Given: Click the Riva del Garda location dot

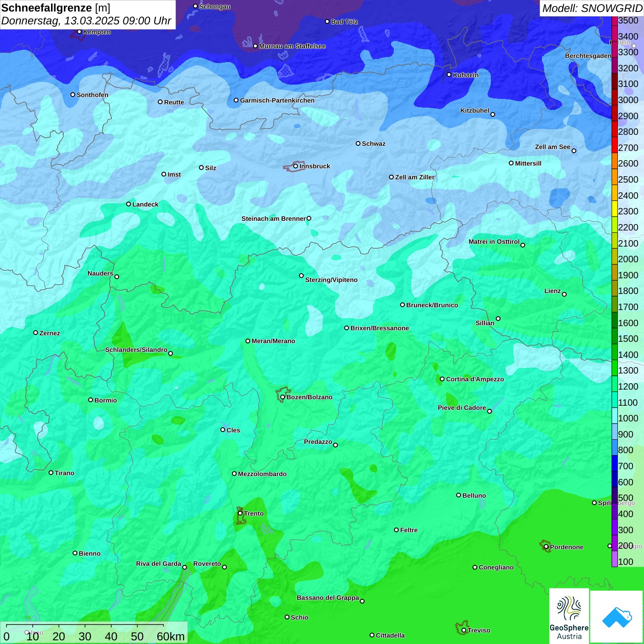Looking at the screenshot, I should 184,567.
